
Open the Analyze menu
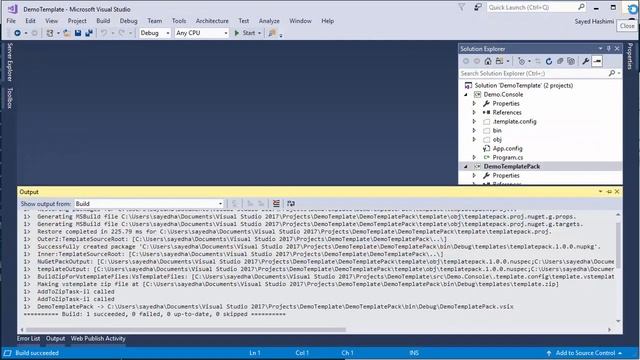tap(269, 21)
